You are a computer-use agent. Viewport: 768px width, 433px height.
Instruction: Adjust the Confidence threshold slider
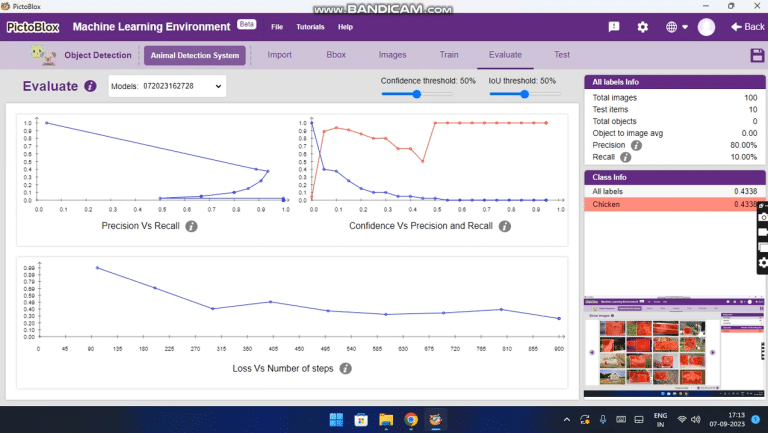pos(417,94)
